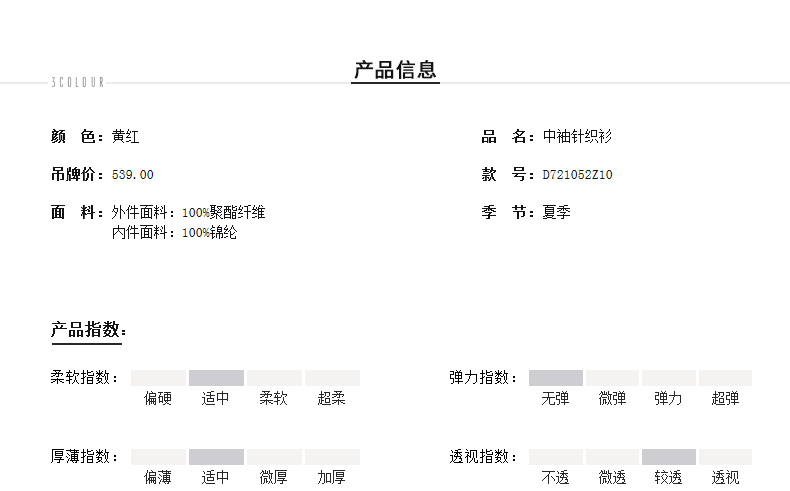Click the 产品信息 heading

[396, 69]
